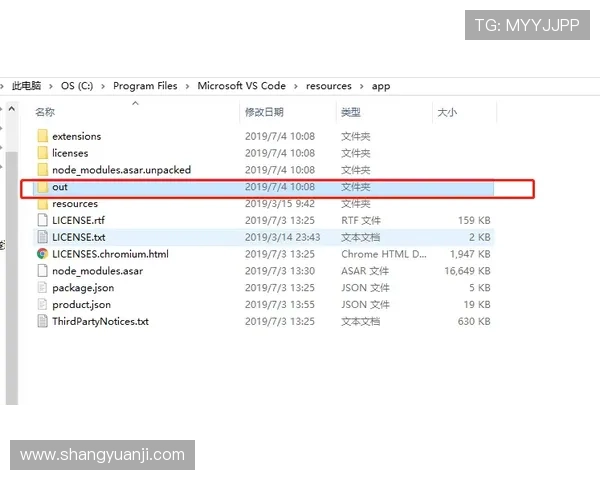
Task: Select the out folder icon
Action: pyautogui.click(x=42, y=187)
